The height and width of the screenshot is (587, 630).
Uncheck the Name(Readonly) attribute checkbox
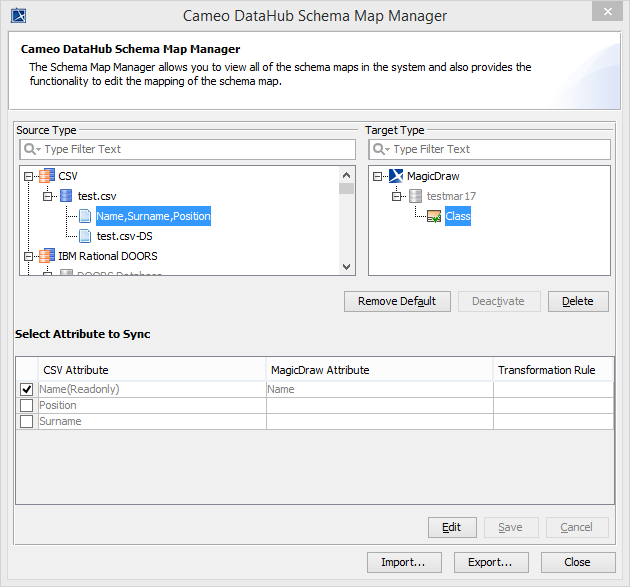coord(27,389)
